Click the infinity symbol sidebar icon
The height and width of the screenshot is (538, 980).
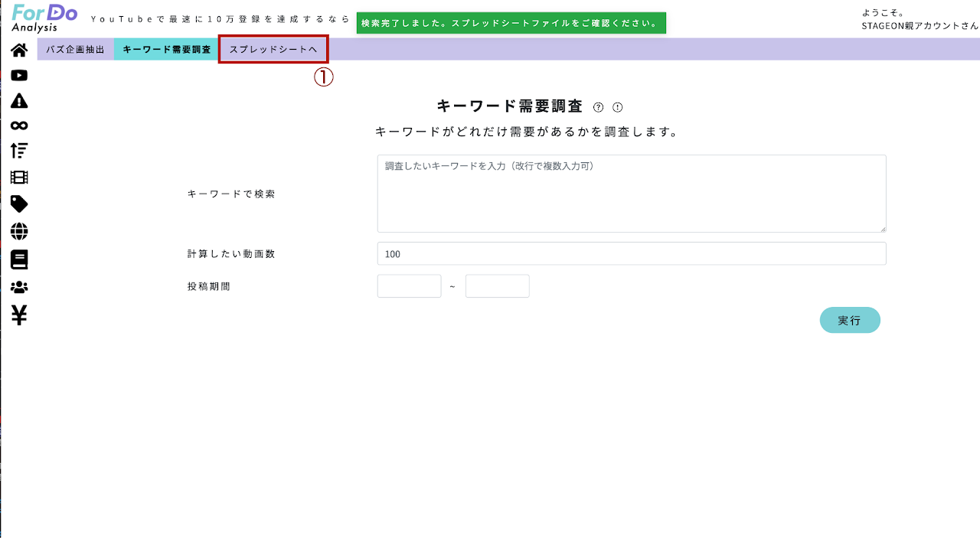tap(19, 126)
